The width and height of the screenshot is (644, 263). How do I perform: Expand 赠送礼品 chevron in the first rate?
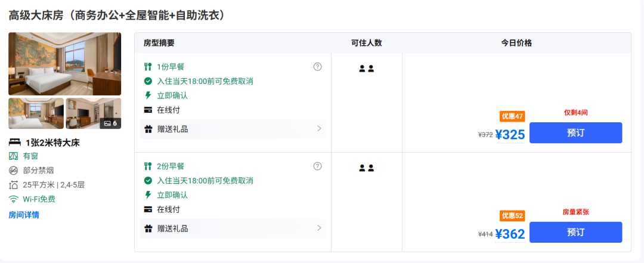pos(319,128)
